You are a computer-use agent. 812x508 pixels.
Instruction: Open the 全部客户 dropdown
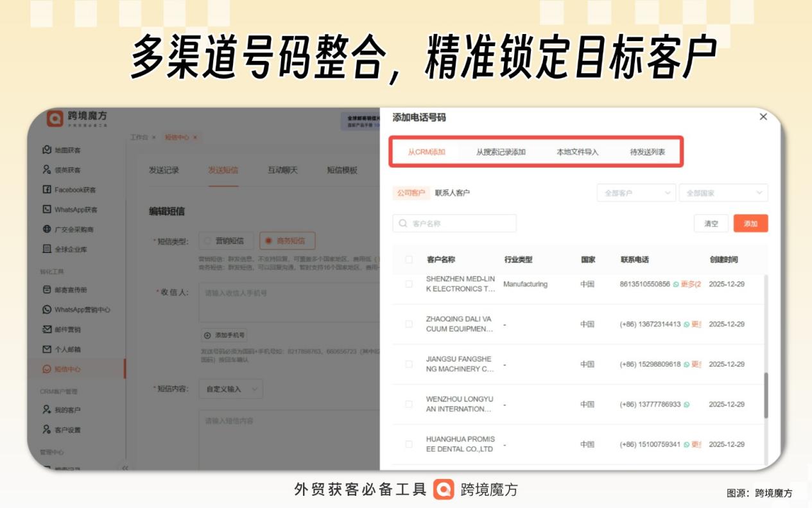coord(635,192)
